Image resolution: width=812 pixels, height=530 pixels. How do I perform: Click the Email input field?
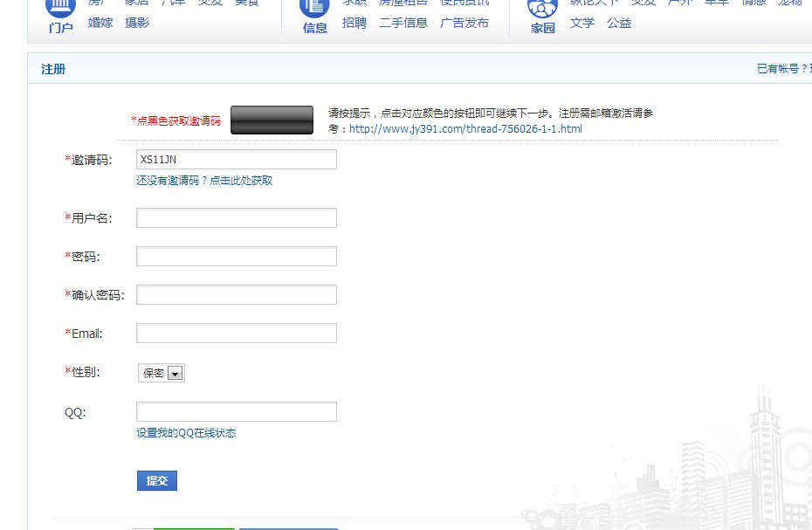[x=236, y=333]
